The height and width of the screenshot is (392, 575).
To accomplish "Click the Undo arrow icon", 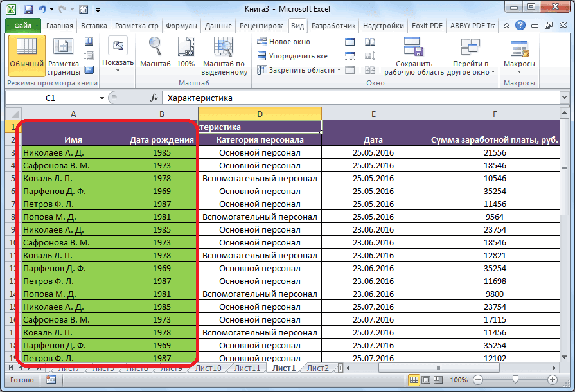I will coord(42,10).
